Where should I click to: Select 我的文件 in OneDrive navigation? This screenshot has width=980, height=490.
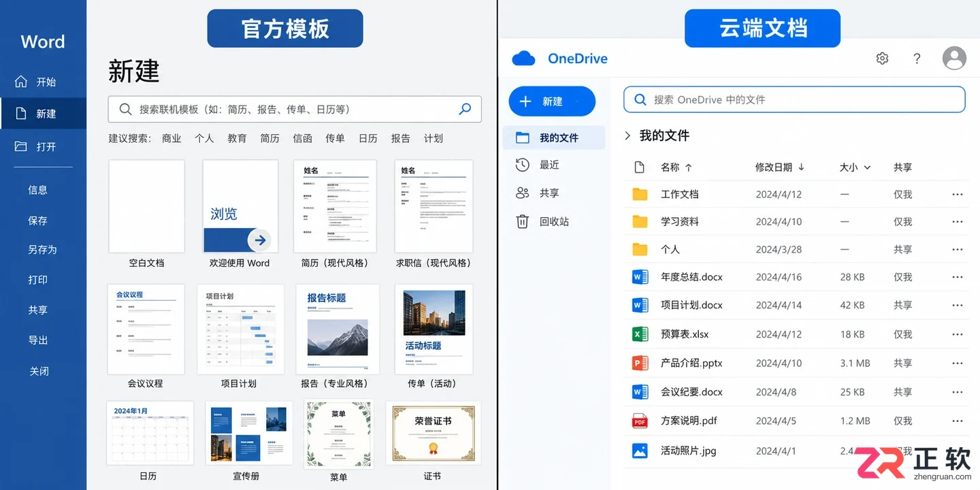pos(554,137)
